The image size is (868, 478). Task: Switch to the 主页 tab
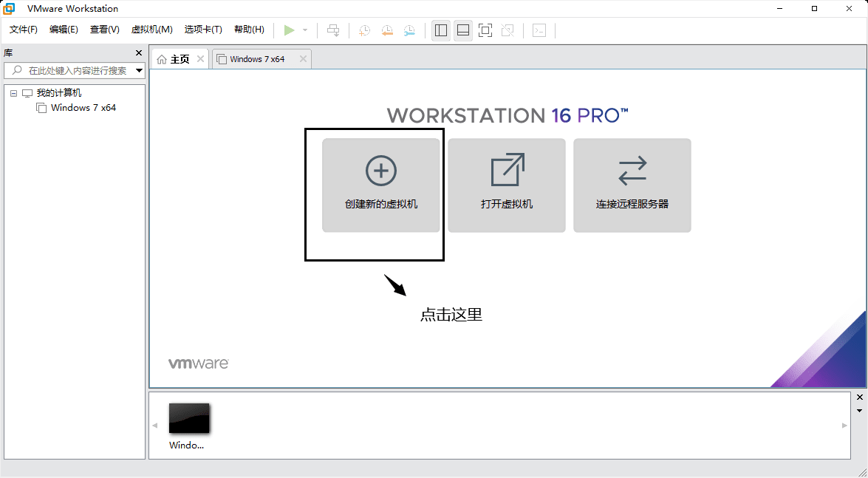click(180, 59)
